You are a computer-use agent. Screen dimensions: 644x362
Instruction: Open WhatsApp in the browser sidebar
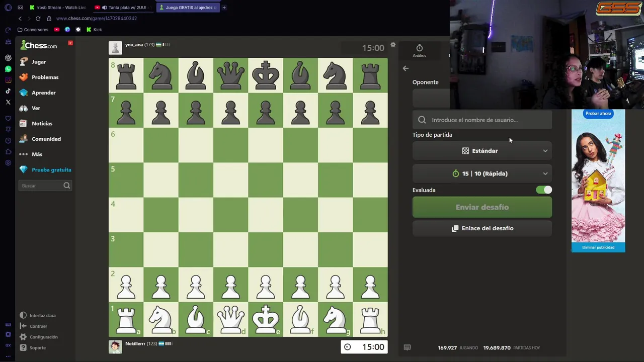click(8, 69)
